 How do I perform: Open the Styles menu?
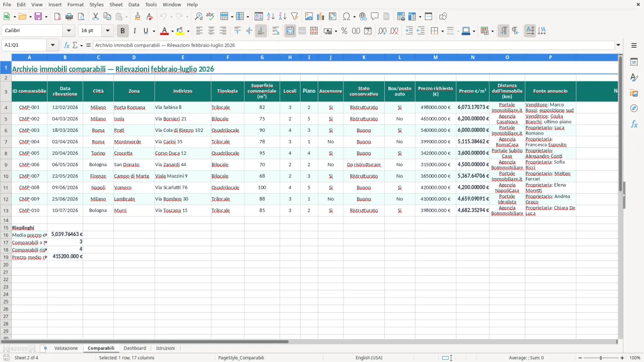(x=97, y=4)
